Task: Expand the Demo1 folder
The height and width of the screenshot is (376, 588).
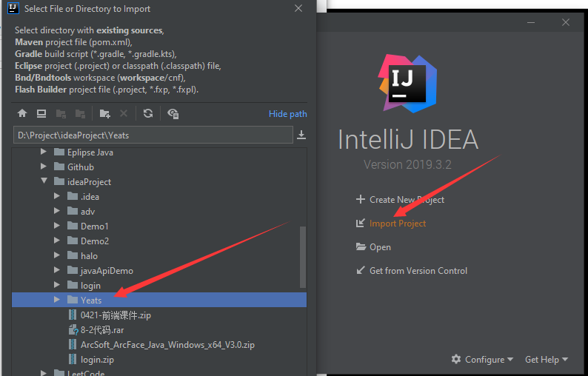Action: click(x=57, y=225)
